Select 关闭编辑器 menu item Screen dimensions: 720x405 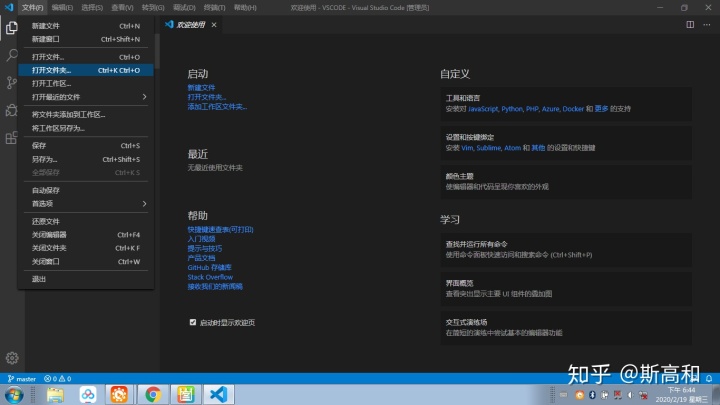tap(85, 235)
